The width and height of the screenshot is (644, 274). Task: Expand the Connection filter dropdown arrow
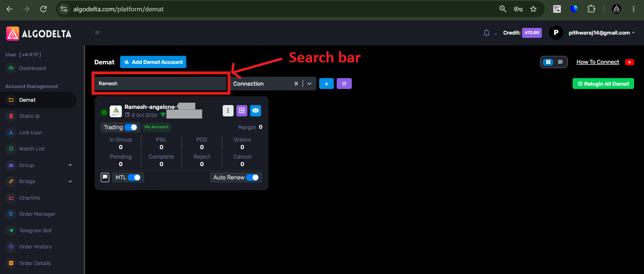(x=310, y=84)
